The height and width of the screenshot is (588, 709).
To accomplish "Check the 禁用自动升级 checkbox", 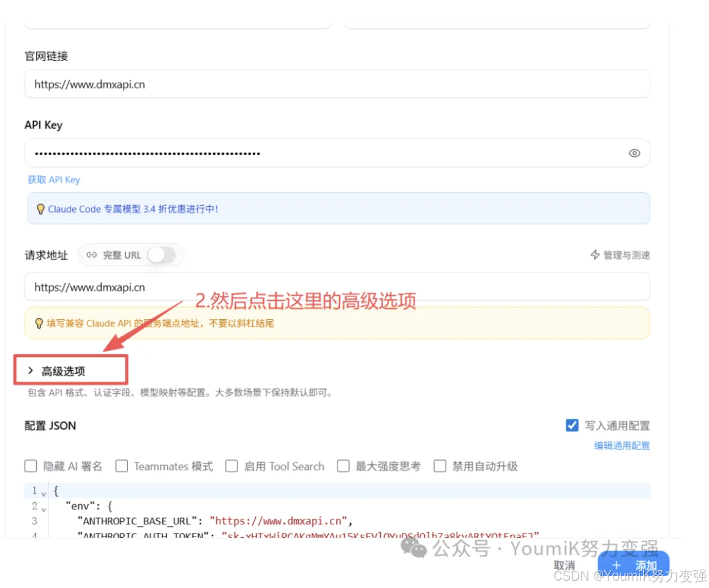I will 440,466.
